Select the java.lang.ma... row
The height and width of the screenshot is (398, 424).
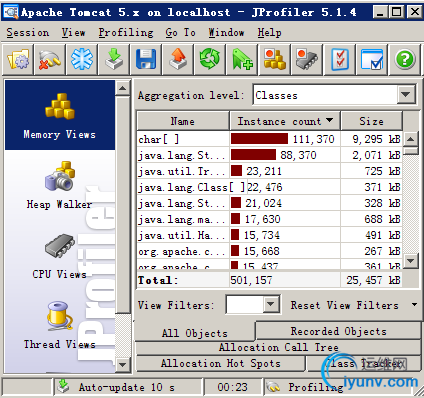coord(269,219)
